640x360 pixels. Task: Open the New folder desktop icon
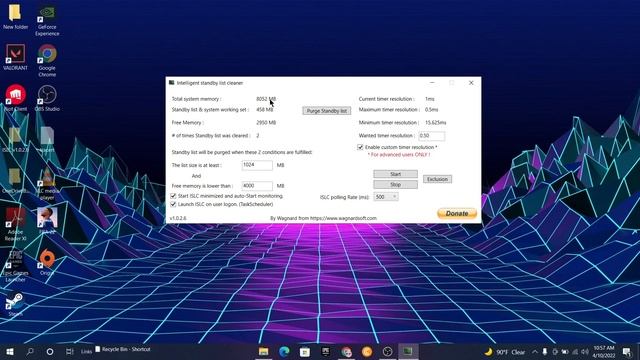[16, 16]
